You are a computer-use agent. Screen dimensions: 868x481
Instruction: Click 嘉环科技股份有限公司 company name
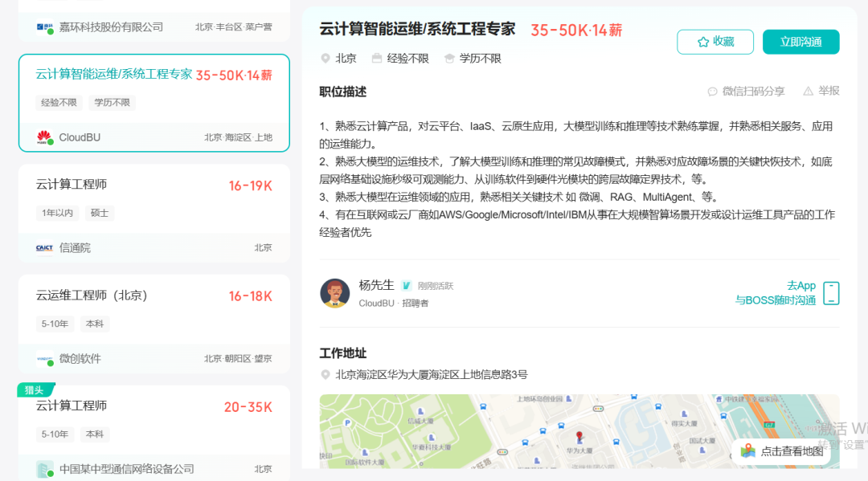click(x=111, y=27)
